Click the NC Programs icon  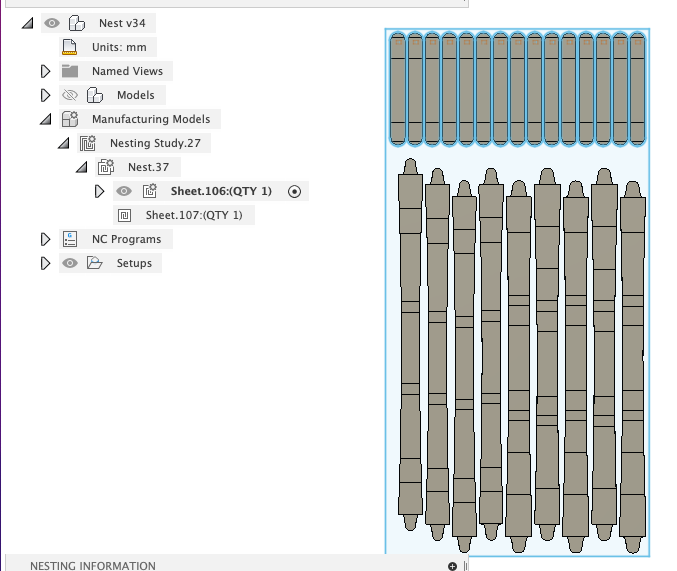point(70,239)
